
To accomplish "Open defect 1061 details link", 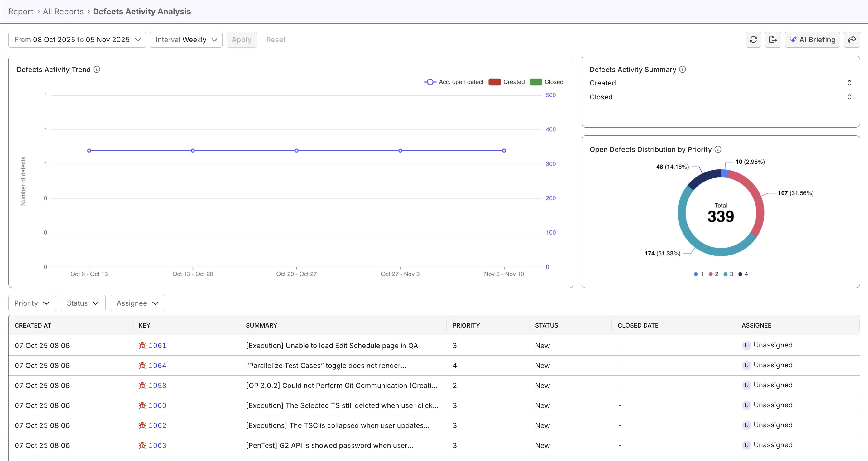I will coord(158,345).
